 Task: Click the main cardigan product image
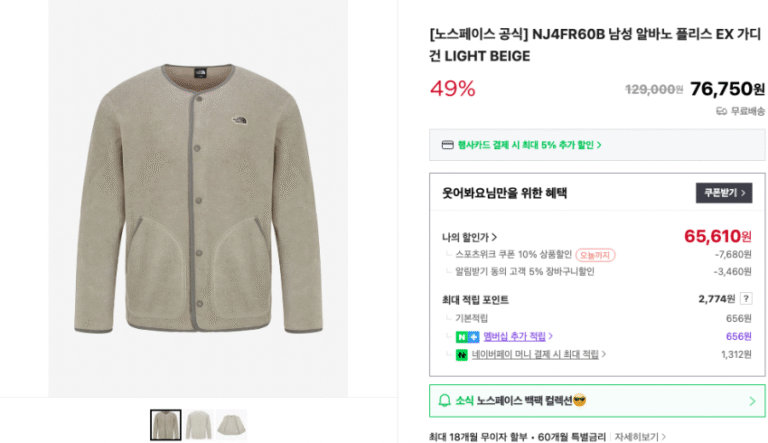click(x=198, y=198)
